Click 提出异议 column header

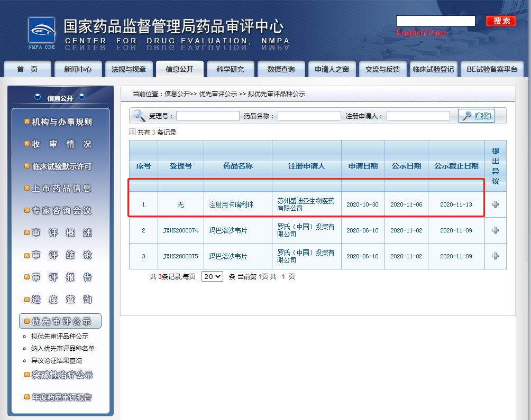click(x=496, y=166)
